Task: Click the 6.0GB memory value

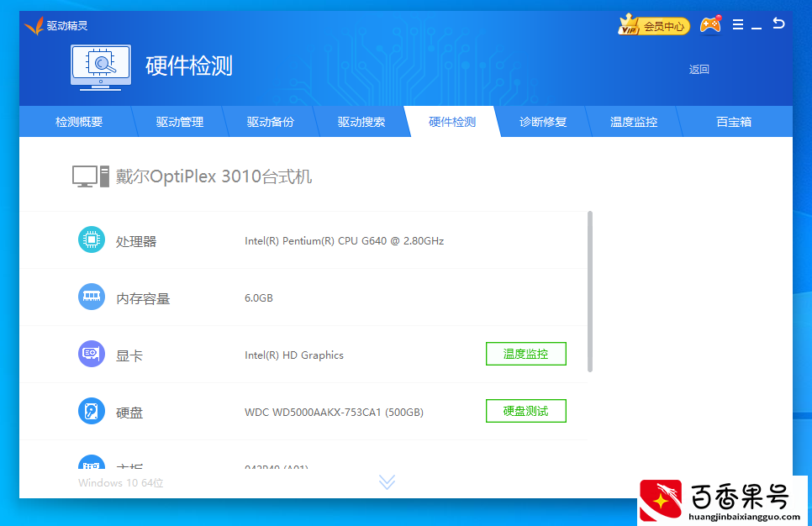Action: click(258, 298)
